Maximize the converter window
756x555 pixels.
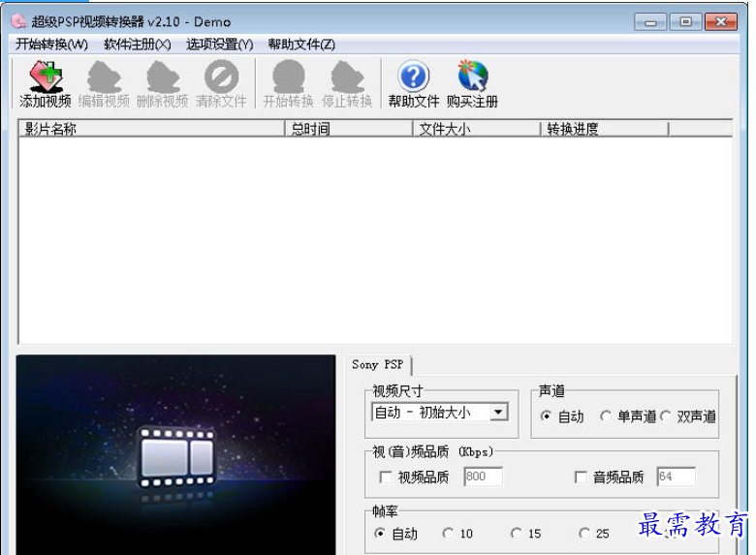coord(685,22)
